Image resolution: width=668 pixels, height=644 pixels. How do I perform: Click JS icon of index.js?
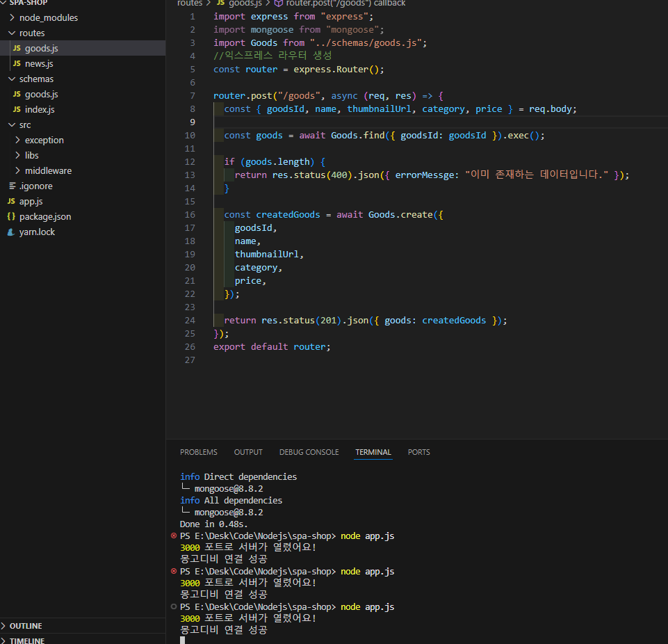[x=17, y=109]
